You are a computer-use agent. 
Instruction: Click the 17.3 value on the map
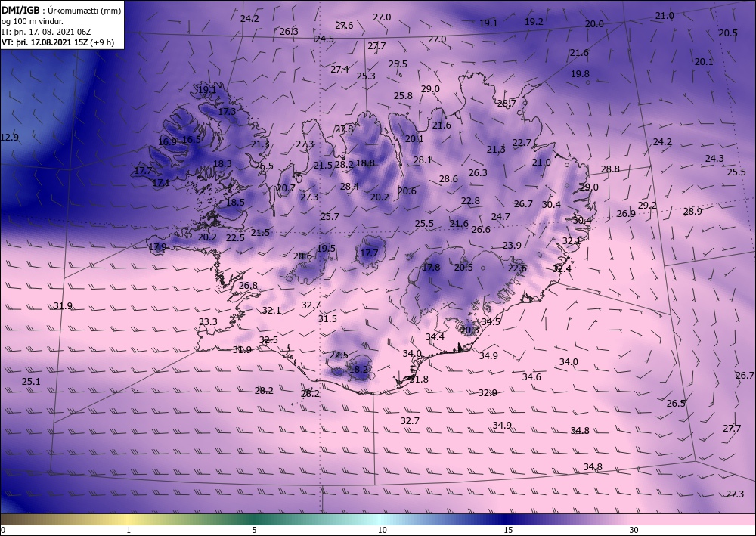[x=227, y=111]
